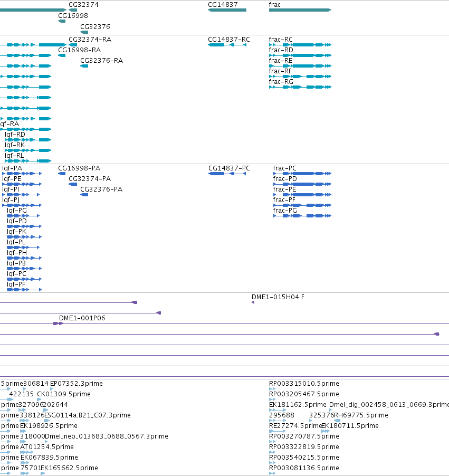Click EST label AT01254.5prime
Screen dimensions: 449x476
point(47,447)
